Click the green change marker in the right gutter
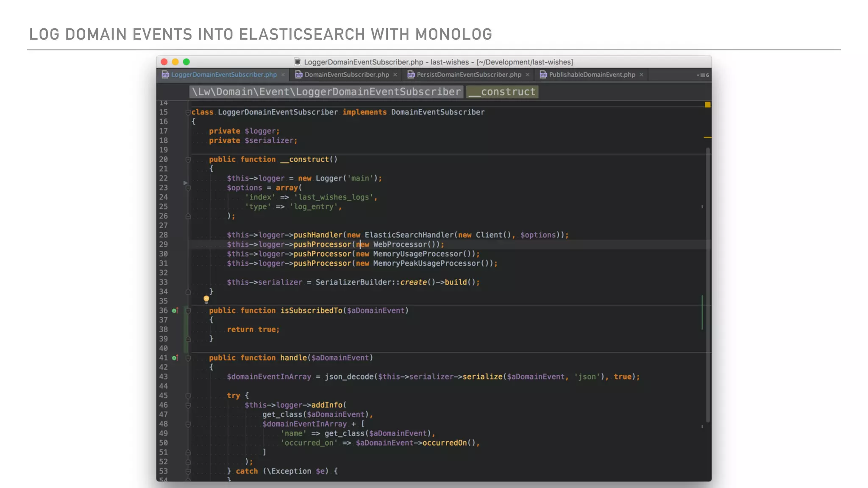 [702, 313]
